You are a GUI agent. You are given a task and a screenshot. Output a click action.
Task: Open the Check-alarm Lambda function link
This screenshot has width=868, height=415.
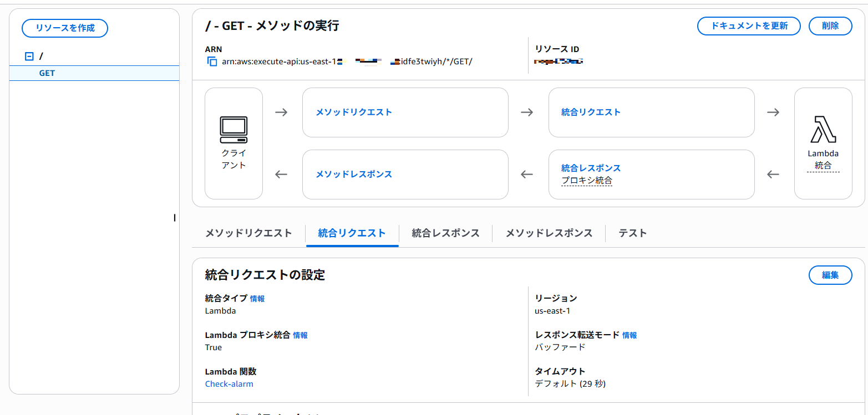229,384
